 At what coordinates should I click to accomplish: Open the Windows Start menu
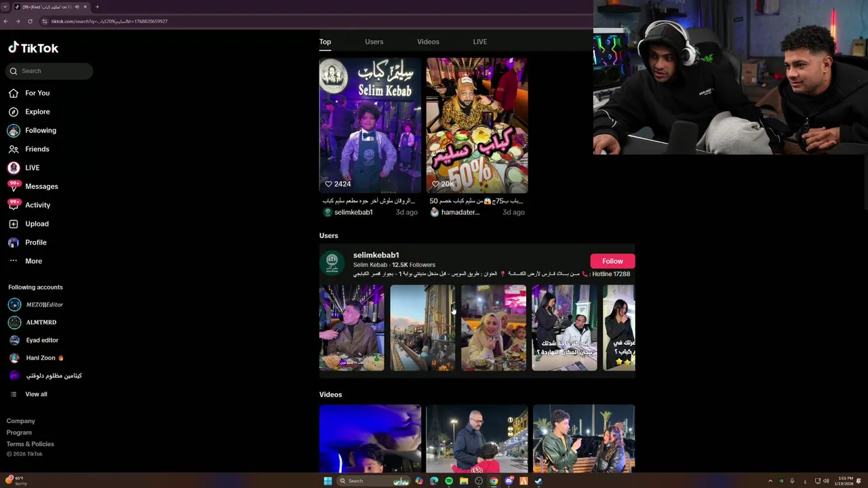coord(328,481)
